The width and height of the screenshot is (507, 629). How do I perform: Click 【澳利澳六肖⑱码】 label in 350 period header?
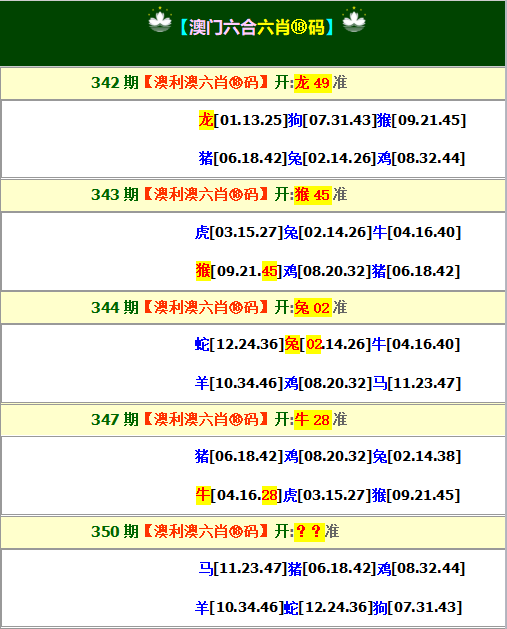pyautogui.click(x=206, y=532)
